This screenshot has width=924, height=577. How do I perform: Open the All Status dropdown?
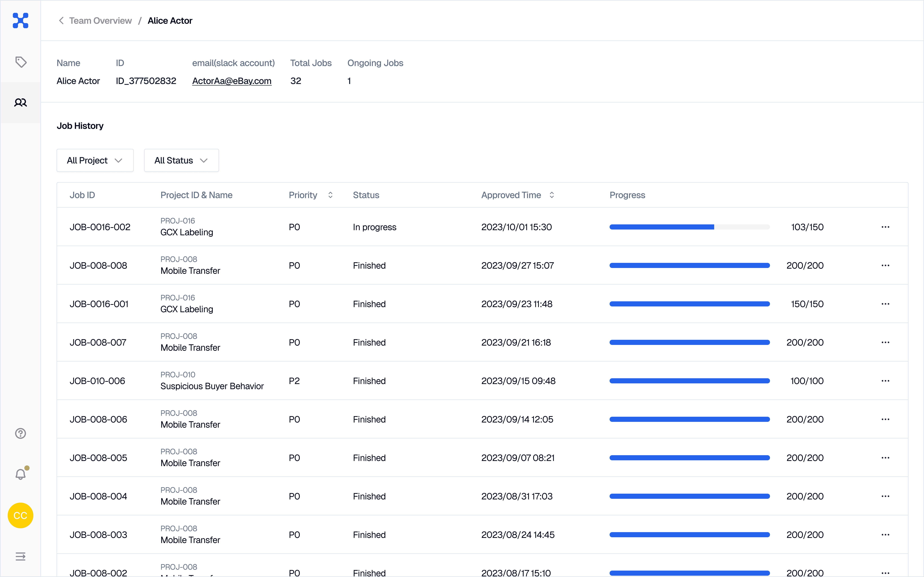click(181, 160)
